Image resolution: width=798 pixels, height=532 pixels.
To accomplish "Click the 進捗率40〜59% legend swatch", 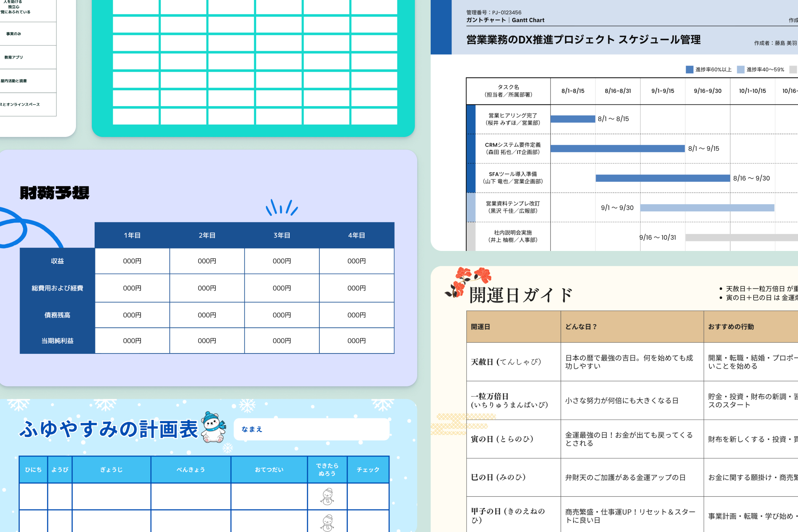I will [741, 70].
